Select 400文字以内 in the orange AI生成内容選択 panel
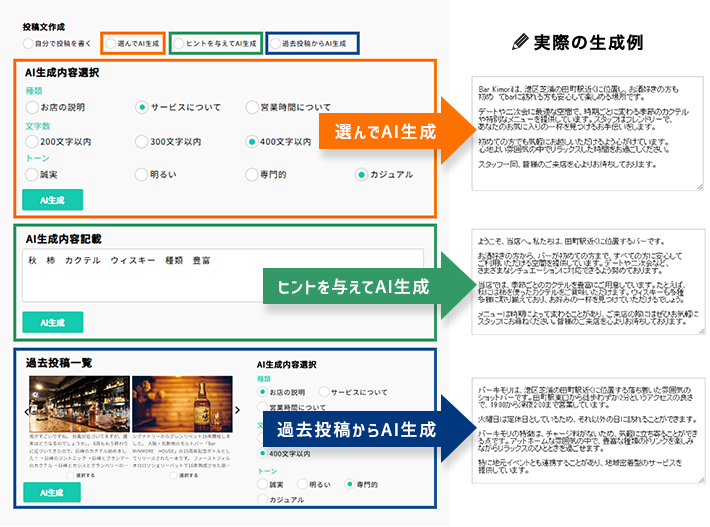 tap(252, 142)
